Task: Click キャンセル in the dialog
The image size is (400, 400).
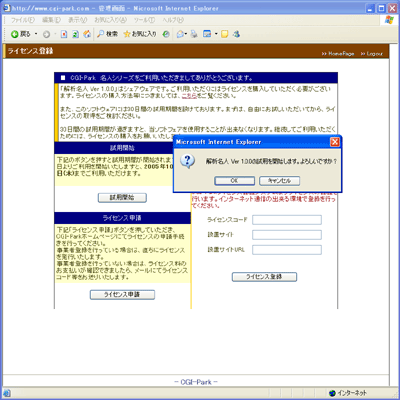Action: [x=279, y=181]
